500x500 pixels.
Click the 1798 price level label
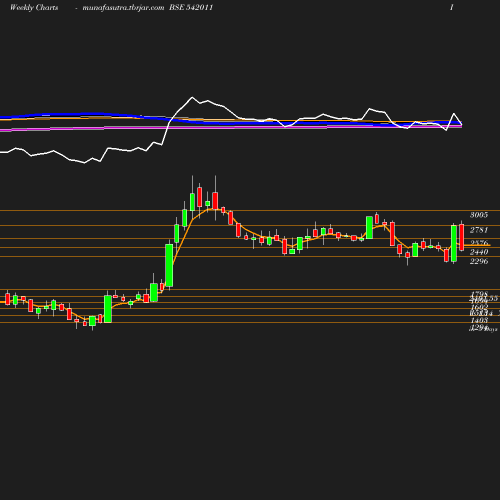click(479, 294)
